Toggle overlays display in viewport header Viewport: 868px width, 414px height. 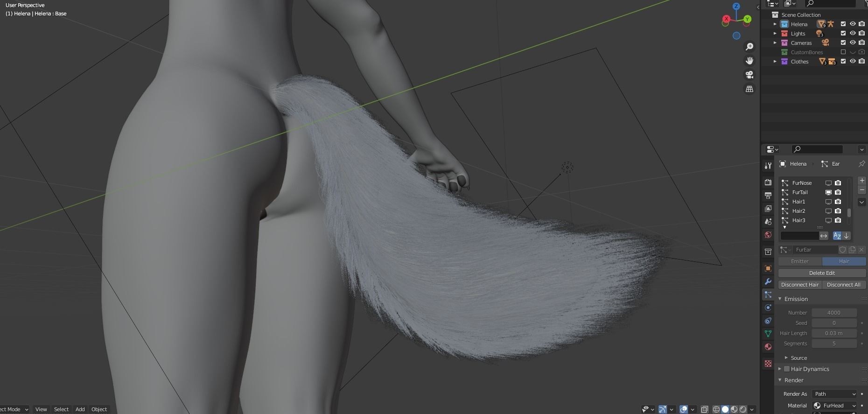pos(684,409)
